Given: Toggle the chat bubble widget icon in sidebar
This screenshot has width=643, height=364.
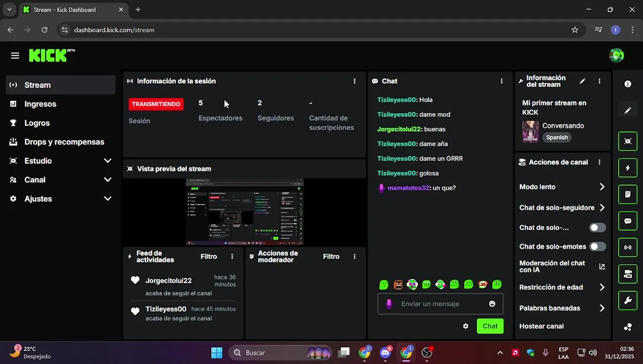Looking at the screenshot, I should pos(628,221).
